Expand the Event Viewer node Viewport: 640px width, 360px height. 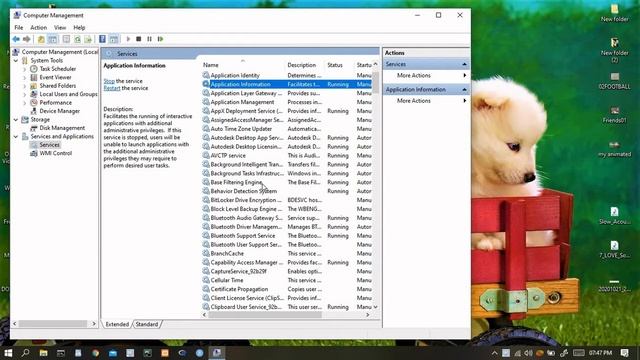tap(24, 77)
